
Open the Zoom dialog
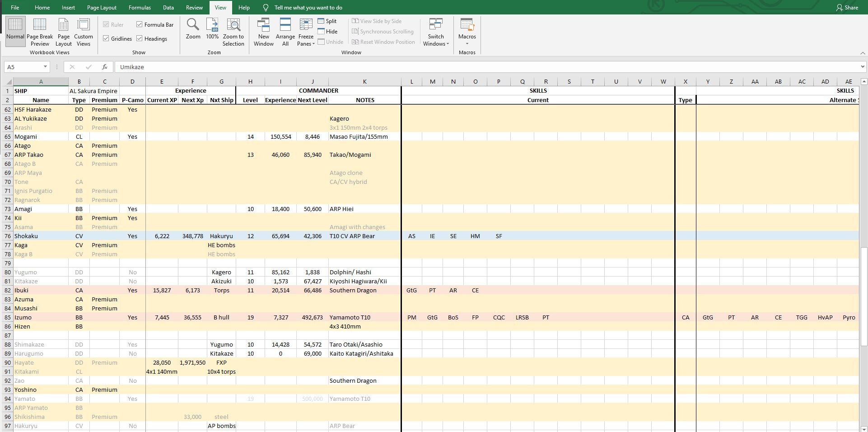(193, 30)
